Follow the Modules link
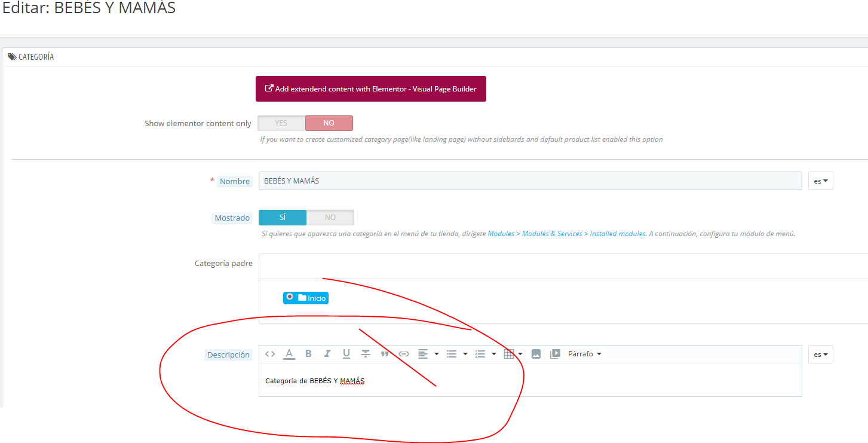This screenshot has width=868, height=443. coord(501,234)
